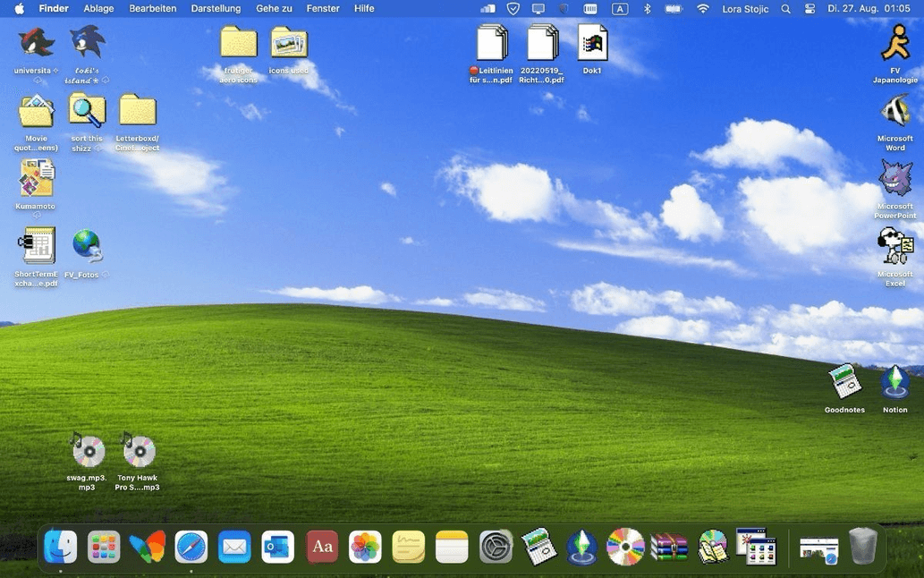Open the Finder menu
This screenshot has width=924, height=578.
click(x=54, y=9)
